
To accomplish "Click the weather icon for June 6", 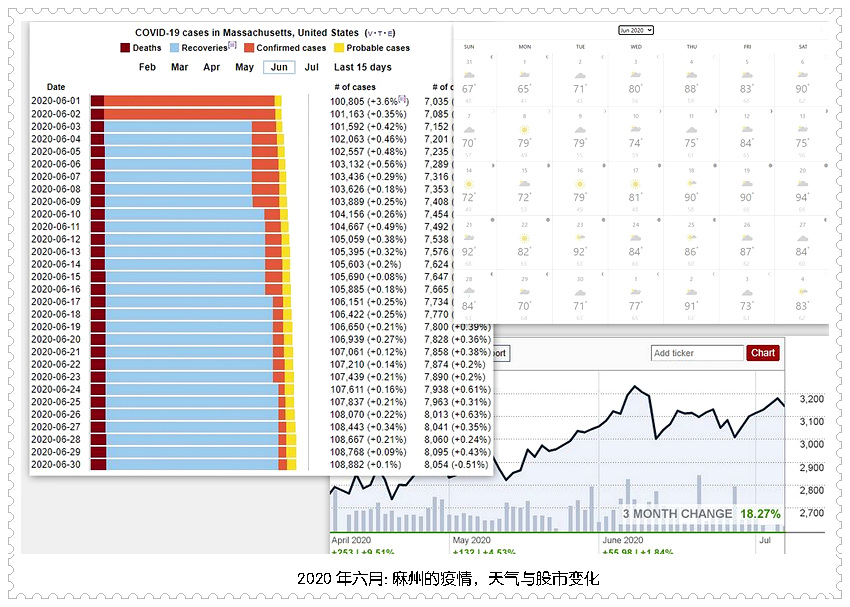I will 803,75.
